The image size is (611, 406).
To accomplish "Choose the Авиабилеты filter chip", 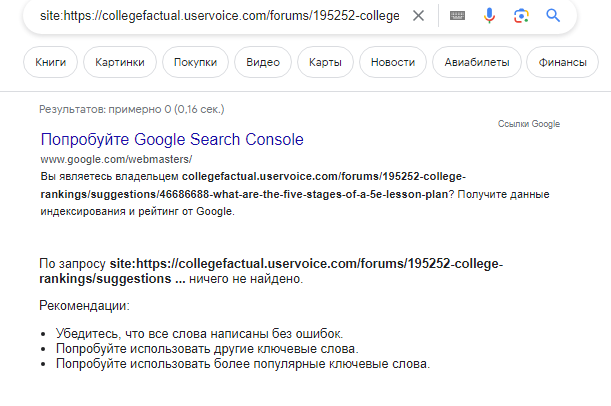I will point(476,63).
